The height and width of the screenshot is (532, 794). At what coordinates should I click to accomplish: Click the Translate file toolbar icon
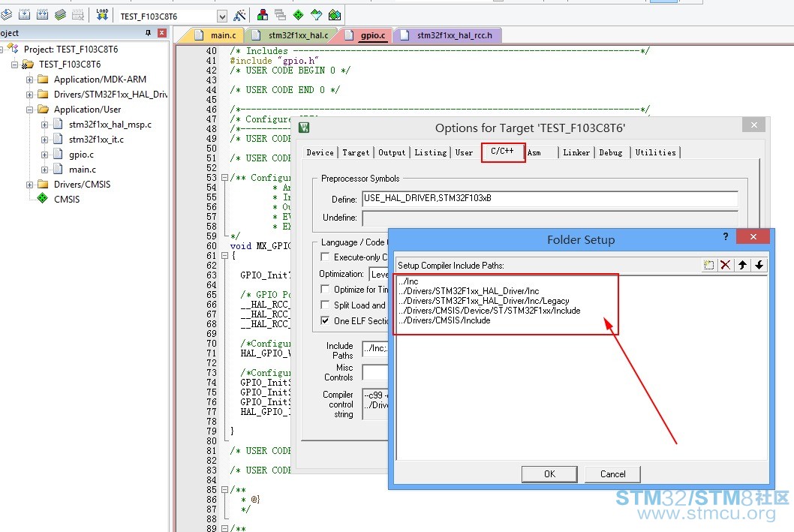coord(6,15)
